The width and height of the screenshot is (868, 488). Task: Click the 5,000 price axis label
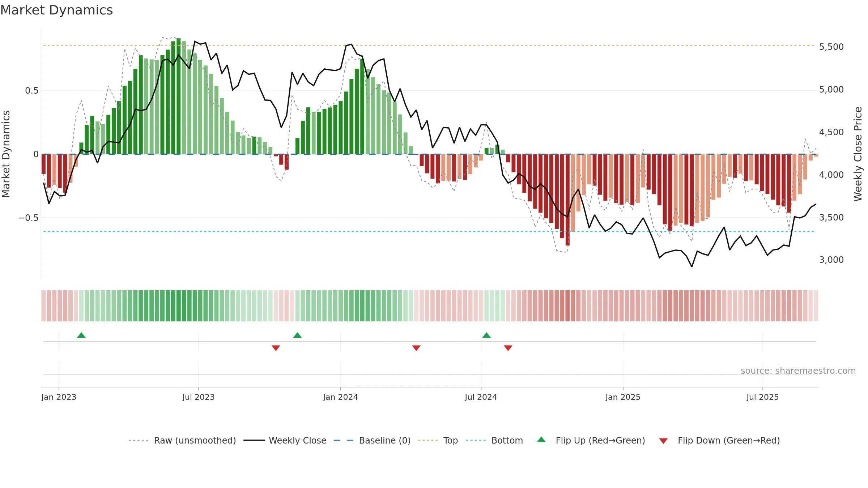pyautogui.click(x=831, y=90)
